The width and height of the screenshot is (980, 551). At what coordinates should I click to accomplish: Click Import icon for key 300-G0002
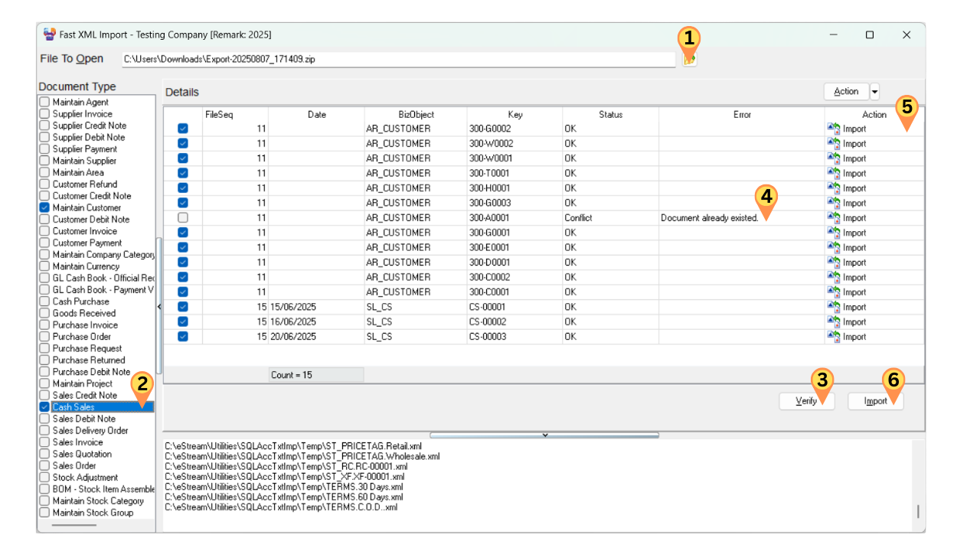click(x=834, y=129)
